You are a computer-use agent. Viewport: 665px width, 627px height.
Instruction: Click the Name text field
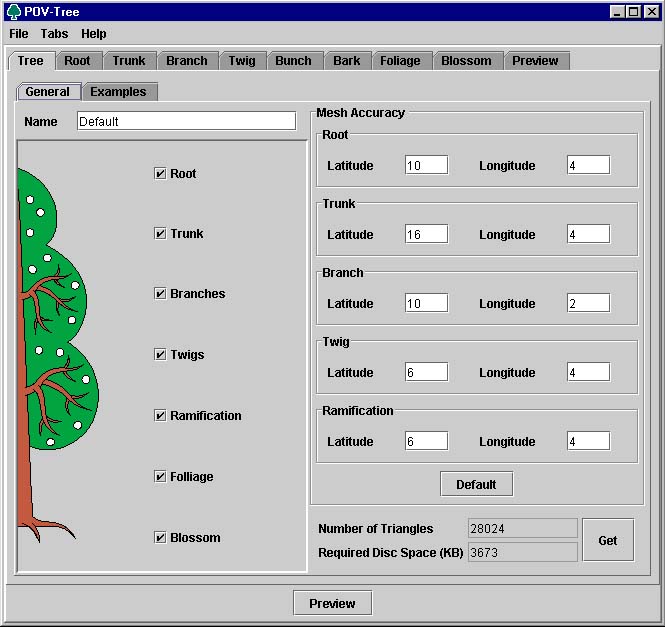pos(186,121)
